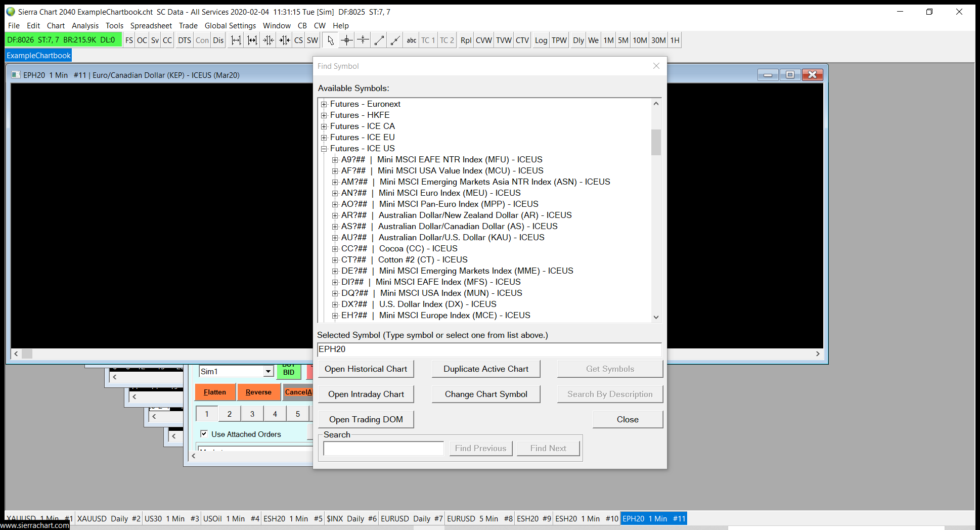Expand the DX?## U.S. Dollar Index node
Screen dimensions: 980x530
(335, 304)
